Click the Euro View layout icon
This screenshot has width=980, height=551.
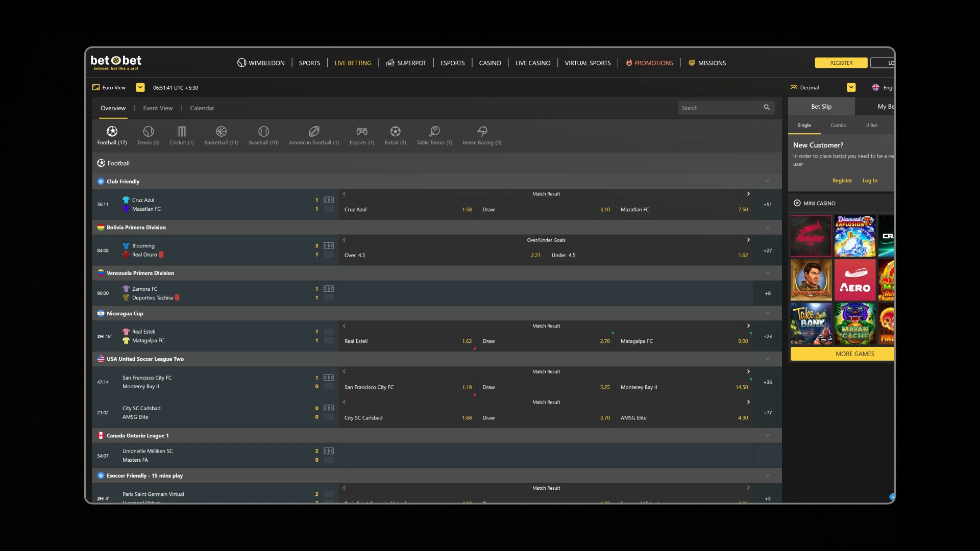pos(95,87)
